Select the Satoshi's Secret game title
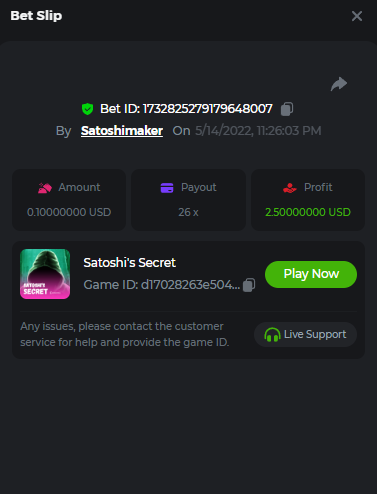 129,263
